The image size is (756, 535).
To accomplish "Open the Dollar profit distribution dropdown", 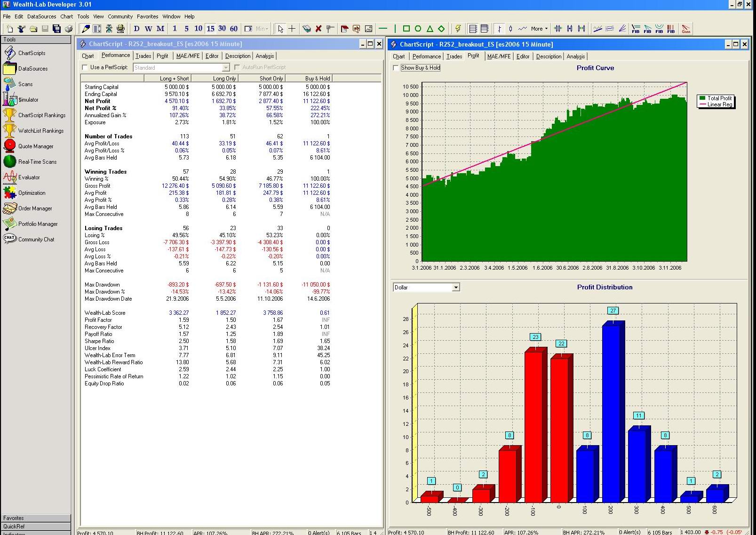I will (455, 287).
